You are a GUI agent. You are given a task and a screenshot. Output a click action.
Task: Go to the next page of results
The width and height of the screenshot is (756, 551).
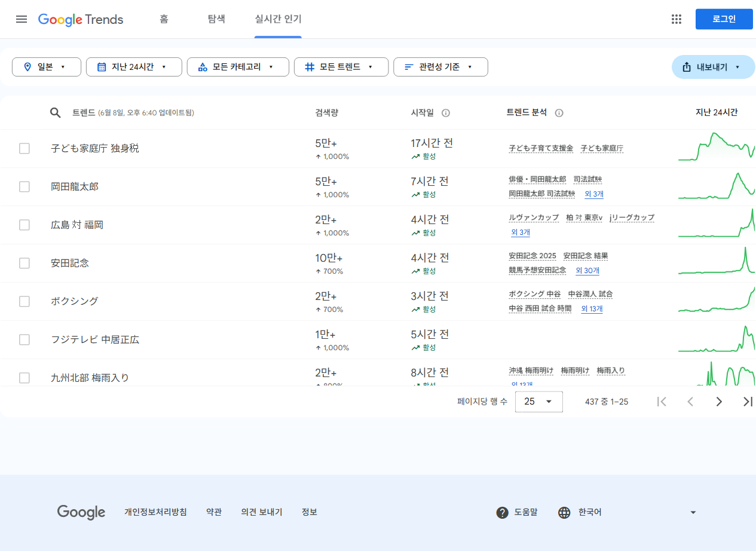click(x=719, y=402)
